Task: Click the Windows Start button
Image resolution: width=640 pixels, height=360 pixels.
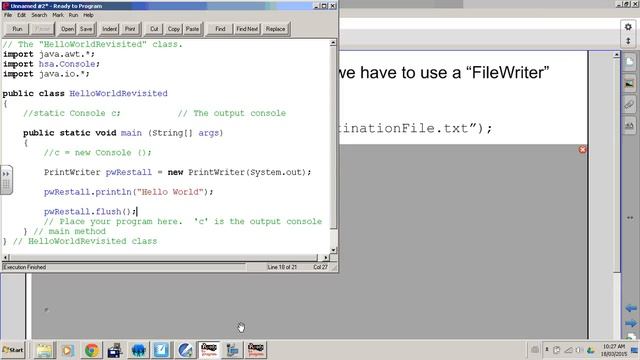Action: [x=13, y=350]
